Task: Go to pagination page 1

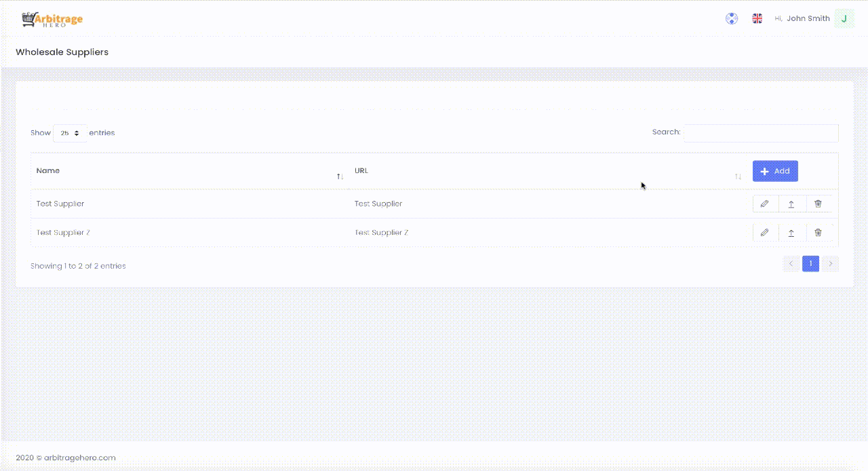Action: click(x=810, y=264)
